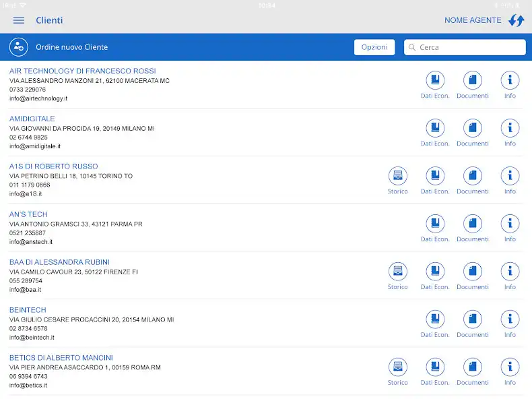Screen dimensions: 532x399
Task: Click email info@beintech.it
Action: (32, 338)
